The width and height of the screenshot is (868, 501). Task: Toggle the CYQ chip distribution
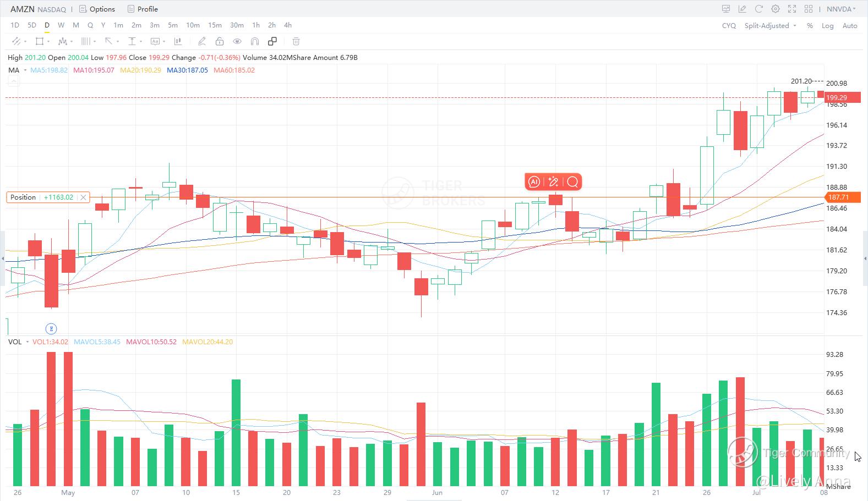point(729,26)
